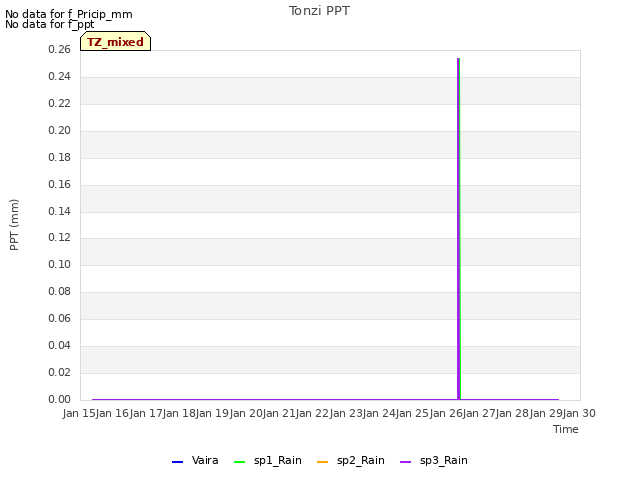Click the 0.00 y-axis tick label
The height and width of the screenshot is (480, 640).
pos(59,399)
